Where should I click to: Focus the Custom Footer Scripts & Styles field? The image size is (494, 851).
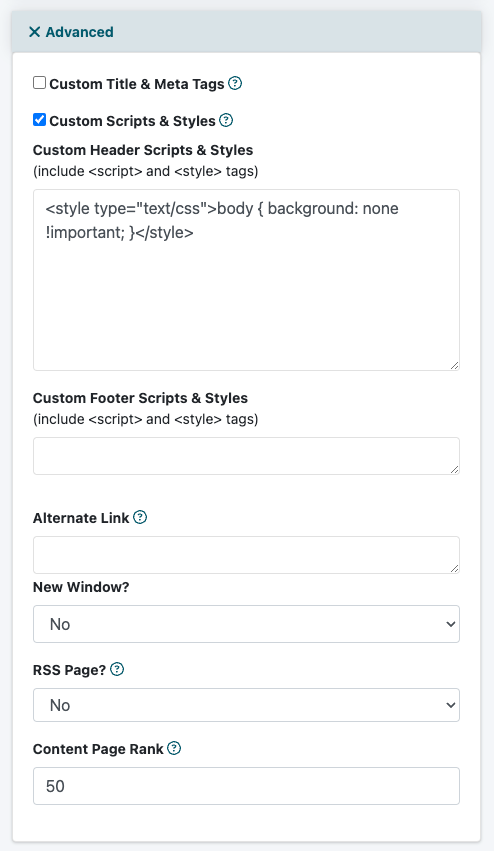pos(246,456)
